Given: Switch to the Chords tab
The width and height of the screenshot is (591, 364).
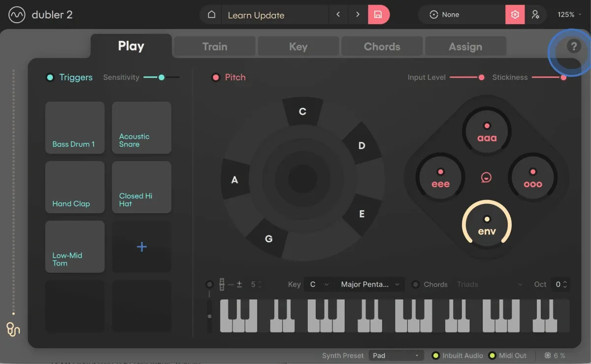Looking at the screenshot, I should point(382,47).
